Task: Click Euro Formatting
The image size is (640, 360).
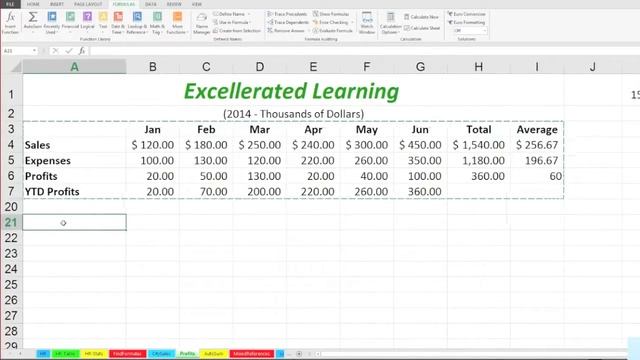Action: [466, 22]
